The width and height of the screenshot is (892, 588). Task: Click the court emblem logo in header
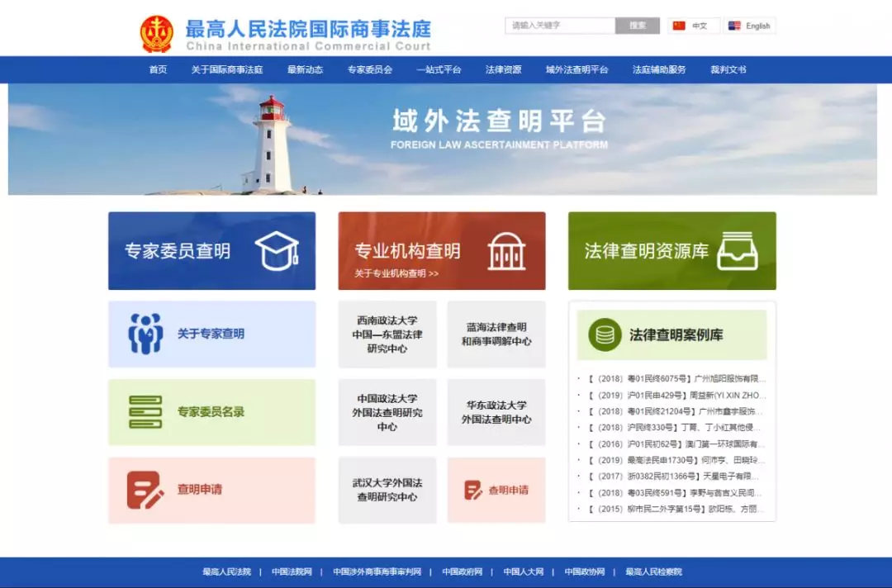tap(156, 34)
